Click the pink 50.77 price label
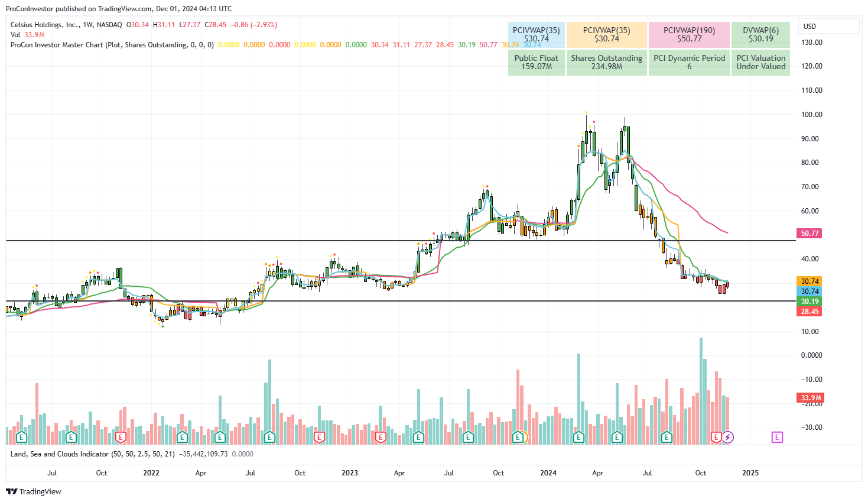This screenshot has height=502, width=868. pos(810,234)
